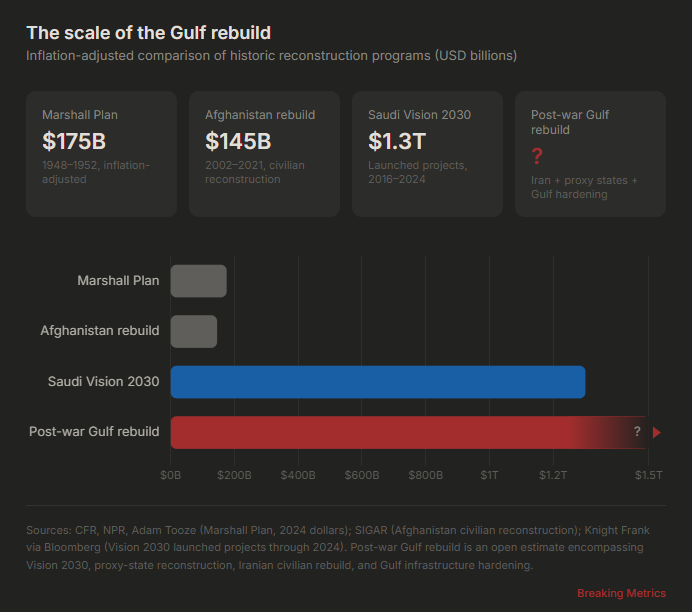Click the red question mark in Gulf card
This screenshot has width=692, height=612.
point(537,155)
